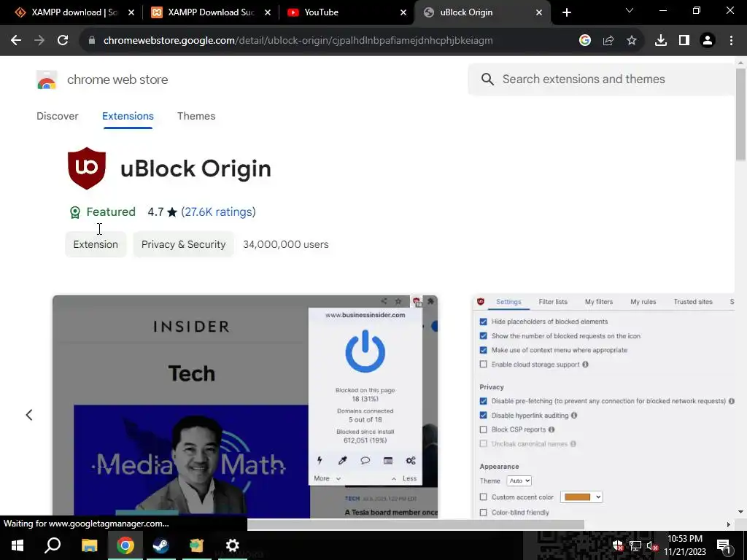Open the 27.6K ratings link
The height and width of the screenshot is (560, 747).
tap(218, 212)
